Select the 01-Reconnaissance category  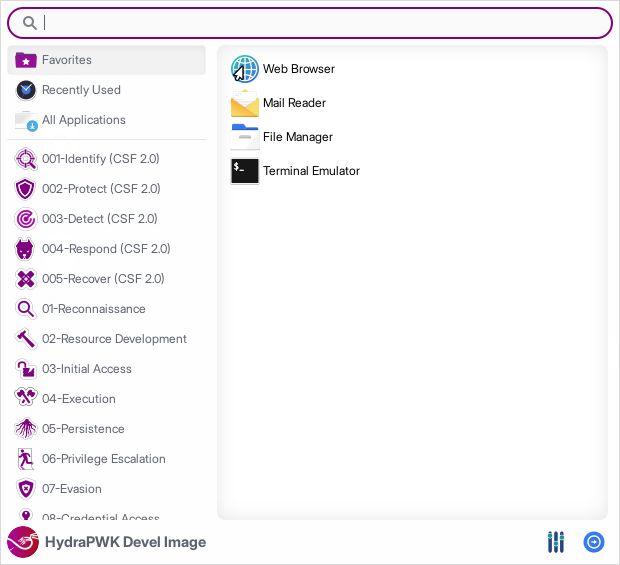(x=93, y=309)
